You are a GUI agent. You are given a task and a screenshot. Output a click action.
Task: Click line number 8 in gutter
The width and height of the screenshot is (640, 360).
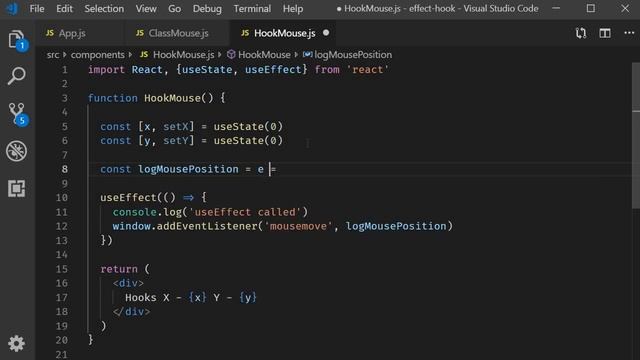[x=64, y=169]
